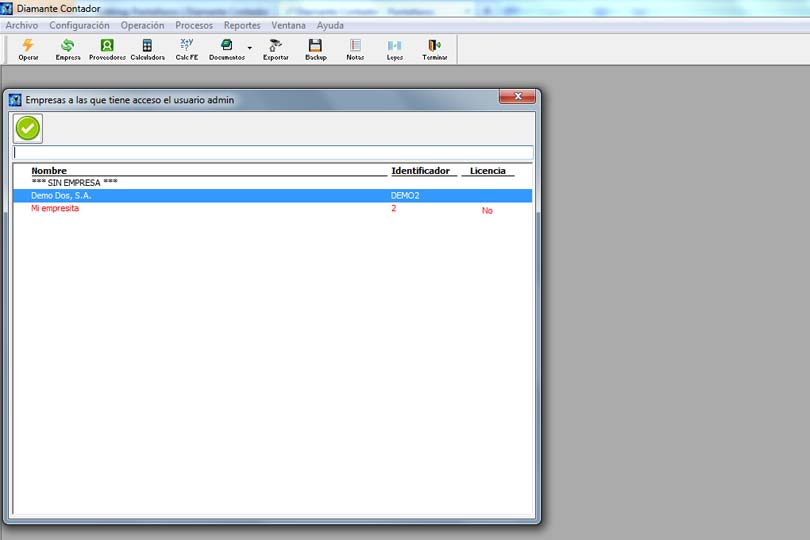Screen dimensions: 810x540
Task: Start a Backup from the toolbar
Action: tap(316, 50)
